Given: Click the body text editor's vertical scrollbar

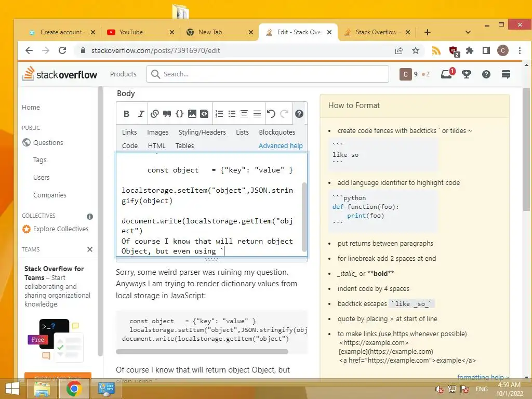Looking at the screenshot, I should (x=304, y=217).
